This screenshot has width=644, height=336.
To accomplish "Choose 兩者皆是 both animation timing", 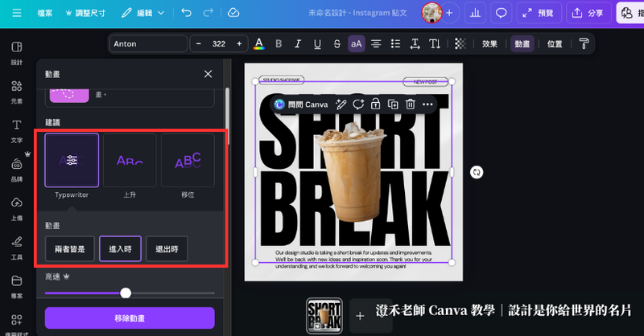I will tap(70, 248).
